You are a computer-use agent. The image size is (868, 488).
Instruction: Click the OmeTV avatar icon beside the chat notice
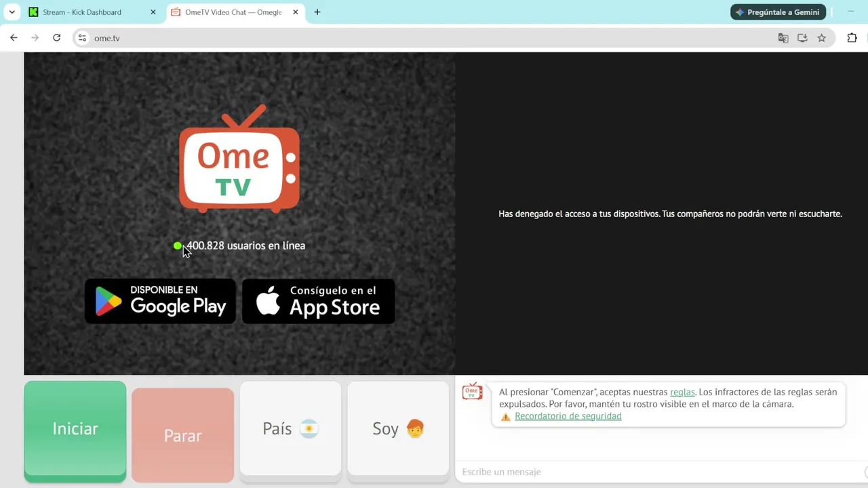click(472, 392)
